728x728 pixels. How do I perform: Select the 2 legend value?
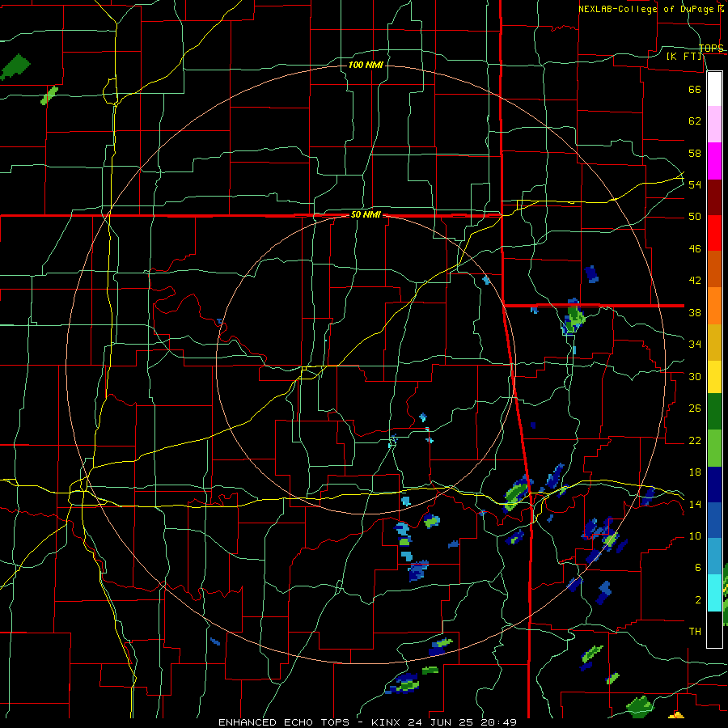point(697,600)
